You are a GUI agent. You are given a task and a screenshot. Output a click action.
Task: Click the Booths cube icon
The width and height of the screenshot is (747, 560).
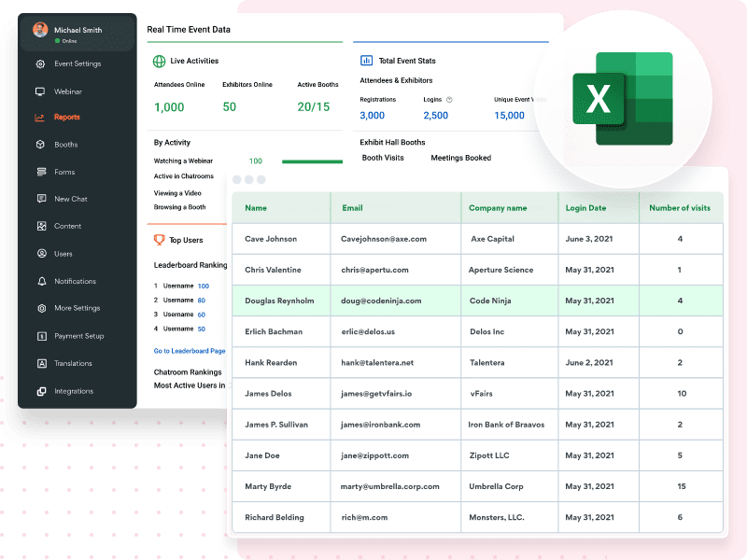(x=40, y=145)
